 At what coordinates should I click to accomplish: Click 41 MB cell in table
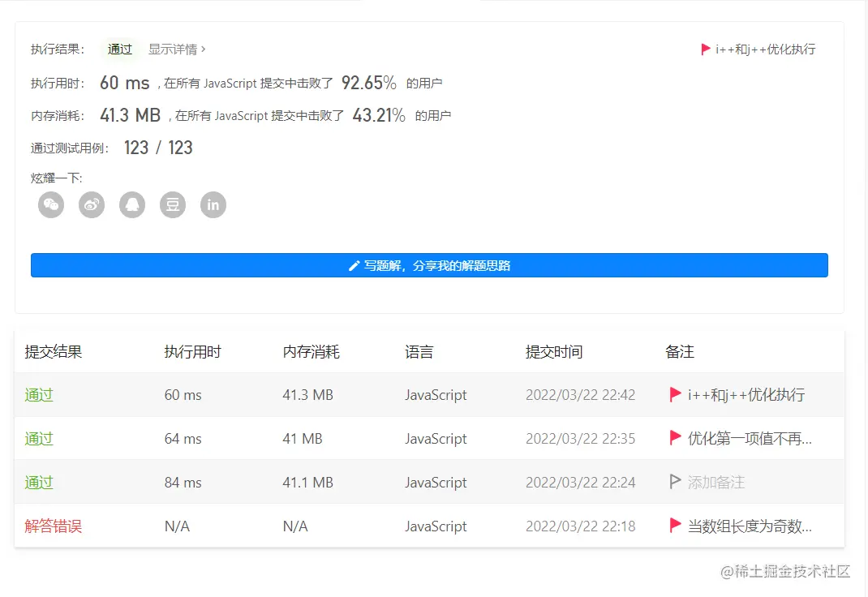[303, 439]
